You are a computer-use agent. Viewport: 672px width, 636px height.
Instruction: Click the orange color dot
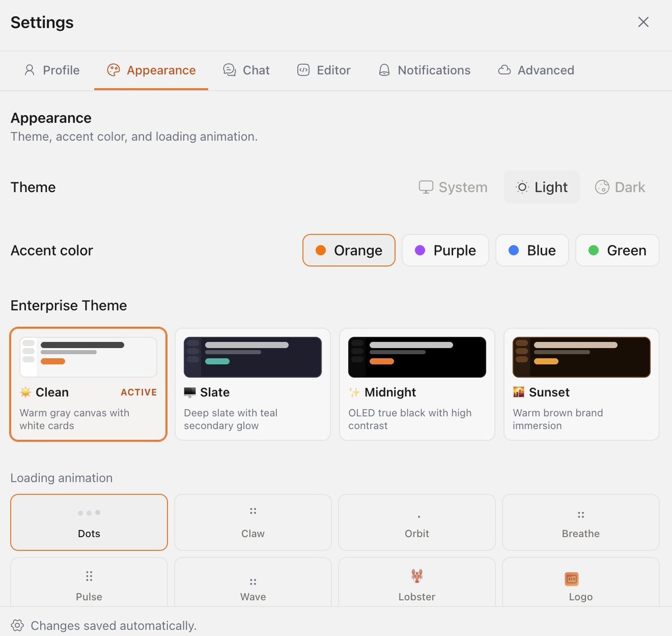pos(321,250)
